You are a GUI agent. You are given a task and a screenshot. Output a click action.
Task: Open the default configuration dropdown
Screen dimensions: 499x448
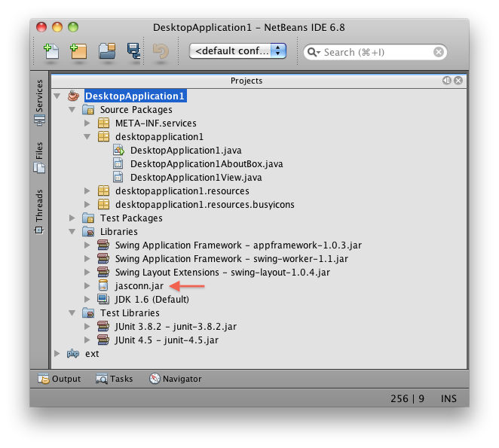point(237,51)
